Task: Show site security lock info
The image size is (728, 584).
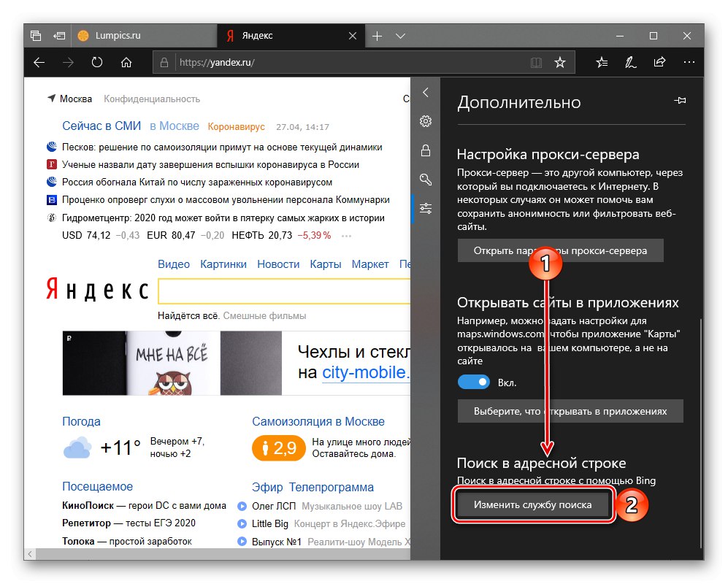Action: [x=164, y=63]
